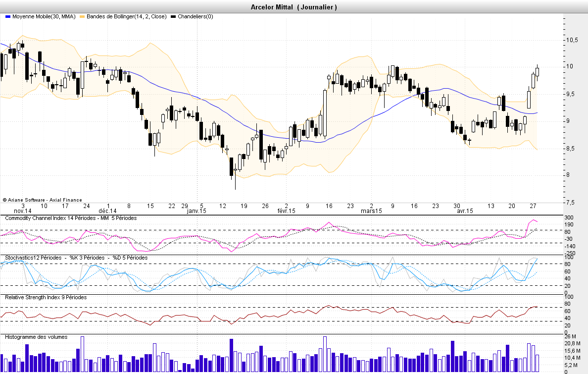The image size is (588, 374).
Task: Click the Ariane Software - Axial Finance credit
Action: click(x=43, y=200)
